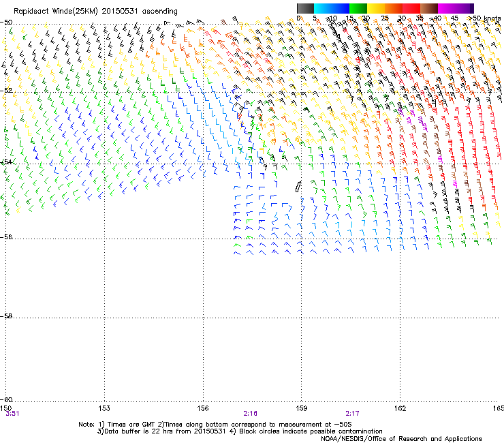
Task: Click the chart title 'Rapidsact Winds(25KM) 20150531 ascending'
Action: [95, 12]
